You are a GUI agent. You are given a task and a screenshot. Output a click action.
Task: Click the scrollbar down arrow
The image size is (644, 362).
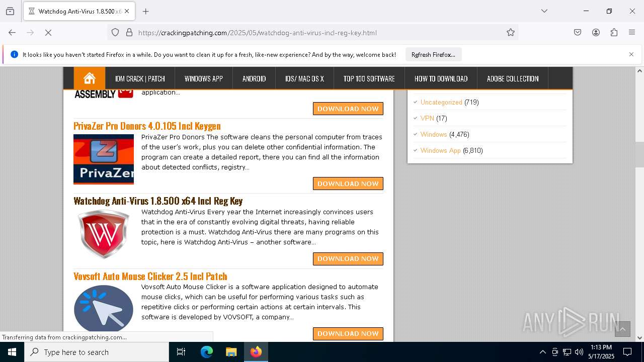639,338
